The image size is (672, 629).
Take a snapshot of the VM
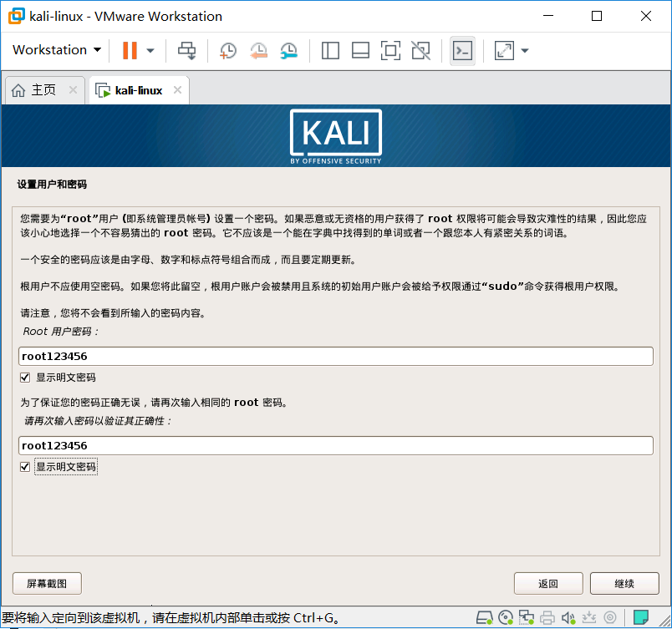click(x=227, y=50)
